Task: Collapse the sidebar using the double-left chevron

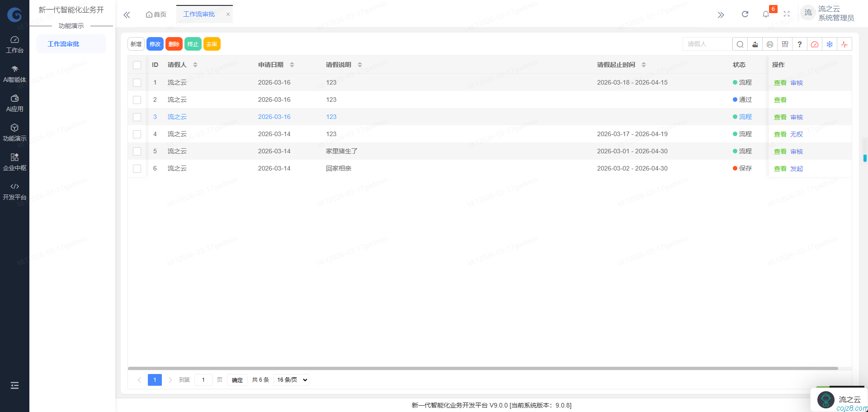Action: [127, 15]
